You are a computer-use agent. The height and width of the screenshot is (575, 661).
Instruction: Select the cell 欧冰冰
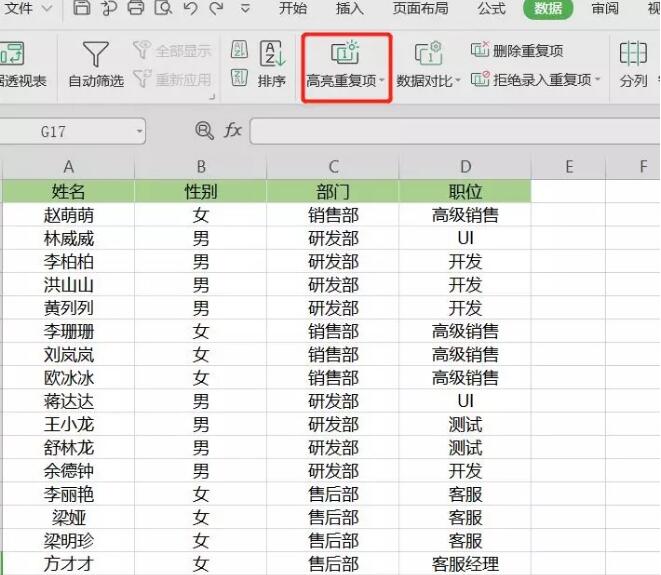(x=68, y=378)
